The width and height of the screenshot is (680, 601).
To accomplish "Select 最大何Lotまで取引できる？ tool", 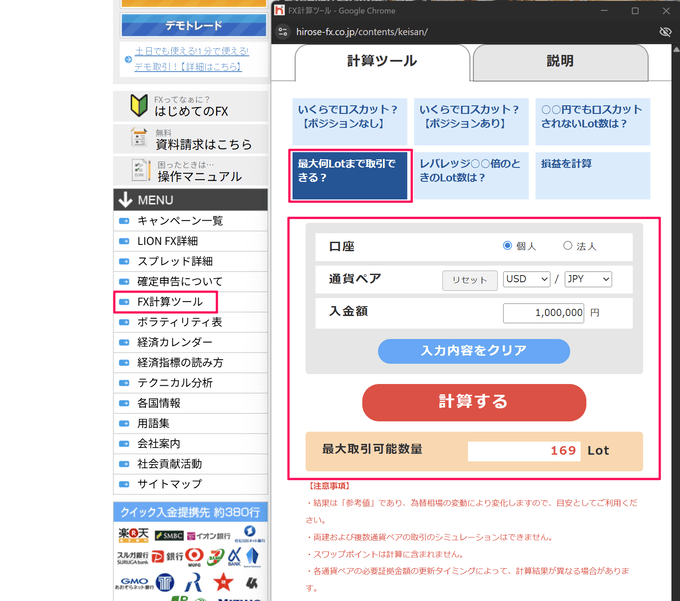I will (350, 176).
